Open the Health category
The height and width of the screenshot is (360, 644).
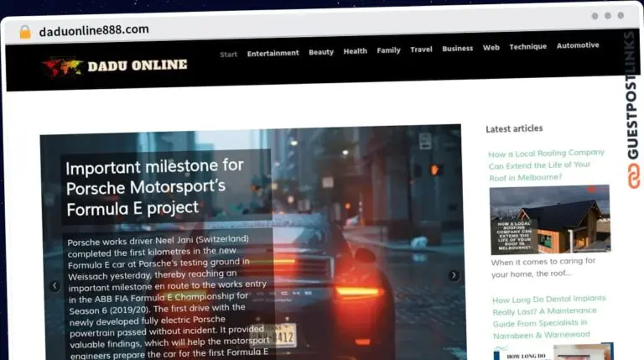(355, 51)
